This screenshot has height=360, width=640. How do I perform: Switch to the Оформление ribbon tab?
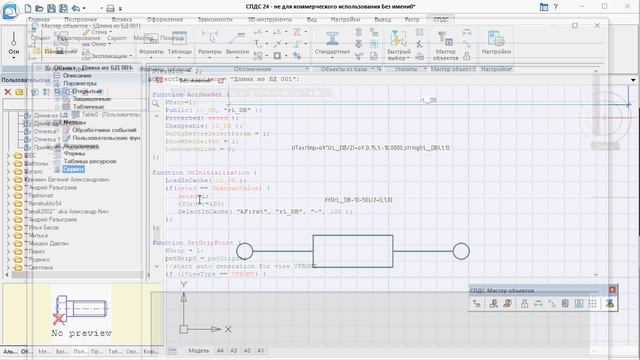click(165, 20)
